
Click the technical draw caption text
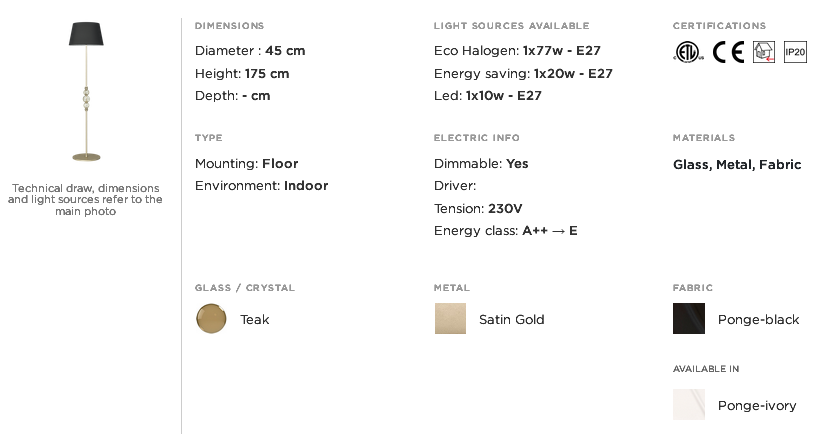point(85,200)
